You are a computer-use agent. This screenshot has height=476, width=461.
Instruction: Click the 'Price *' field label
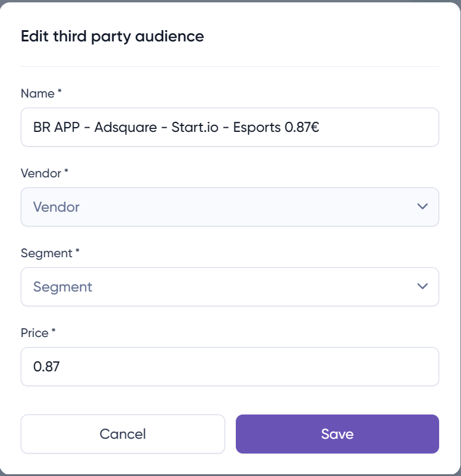pyautogui.click(x=38, y=333)
